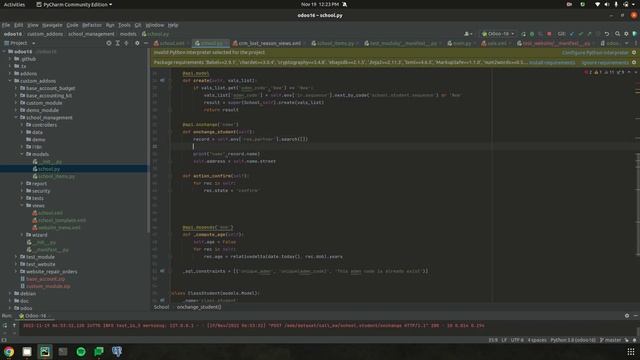640x360 pixels.
Task: Open the Refactor menu
Action: pyautogui.click(x=92, y=25)
